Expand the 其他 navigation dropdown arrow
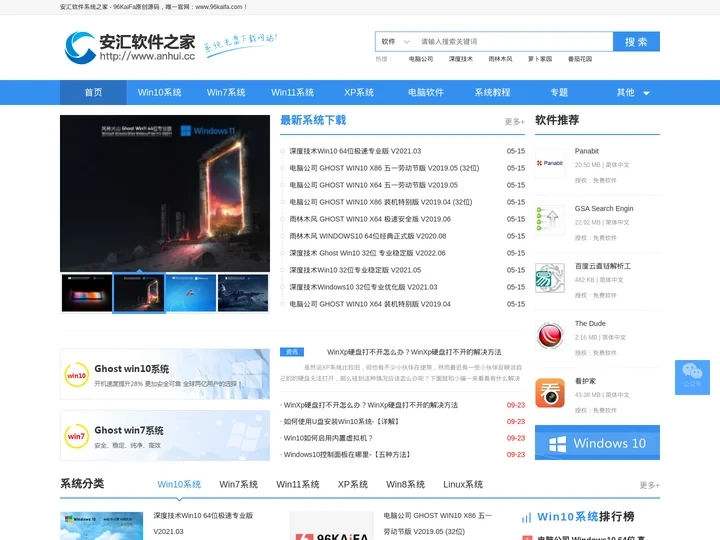 tap(646, 93)
